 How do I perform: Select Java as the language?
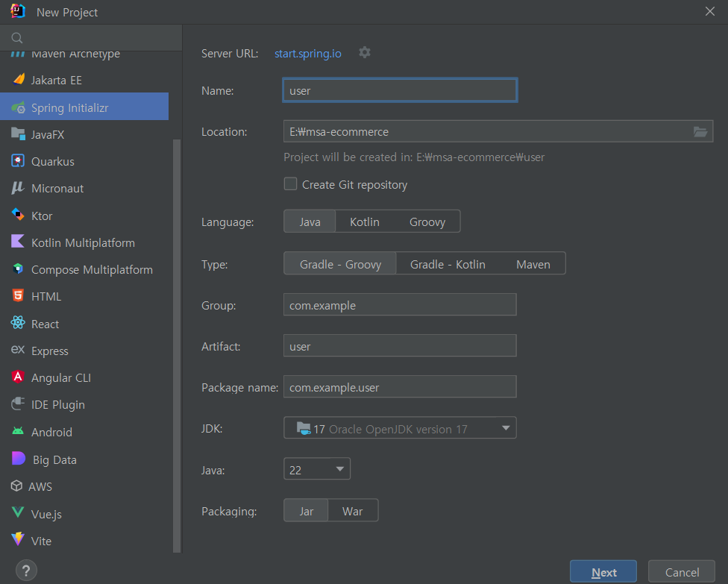(310, 222)
